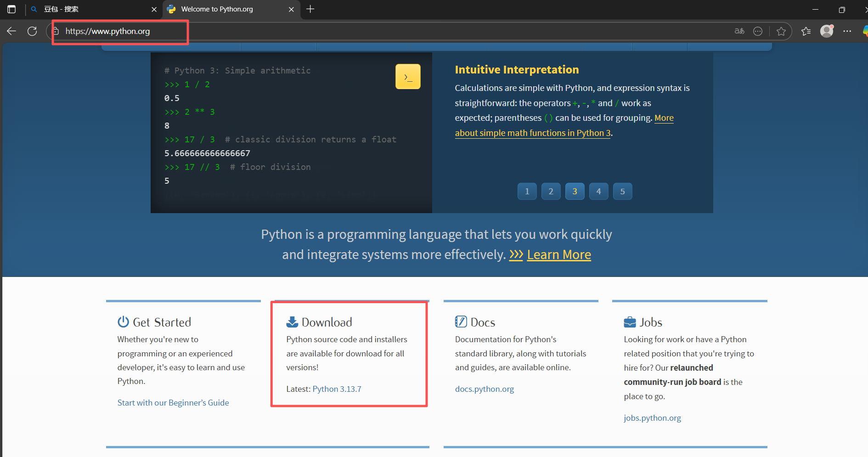This screenshot has height=457, width=868.
Task: Click the Learn More link
Action: coord(559,254)
